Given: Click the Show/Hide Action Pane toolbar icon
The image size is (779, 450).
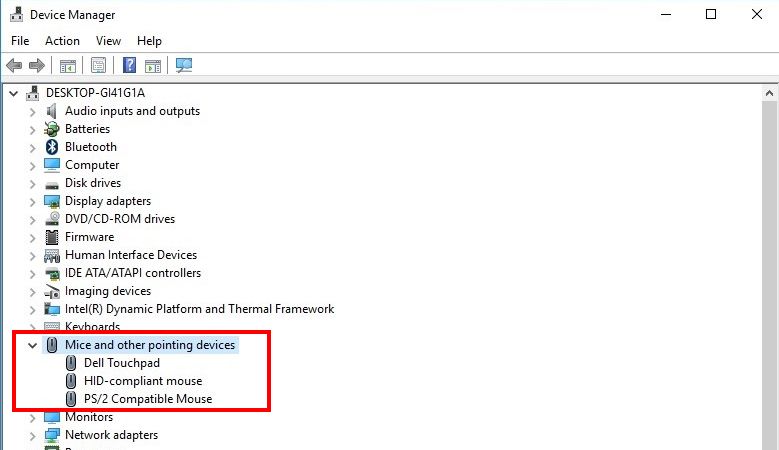Looking at the screenshot, I should 153,66.
